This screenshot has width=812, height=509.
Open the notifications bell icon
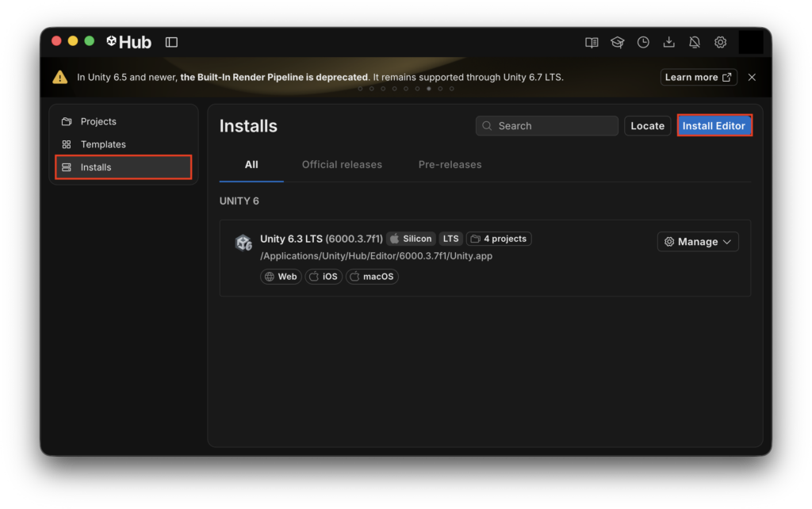pos(695,43)
